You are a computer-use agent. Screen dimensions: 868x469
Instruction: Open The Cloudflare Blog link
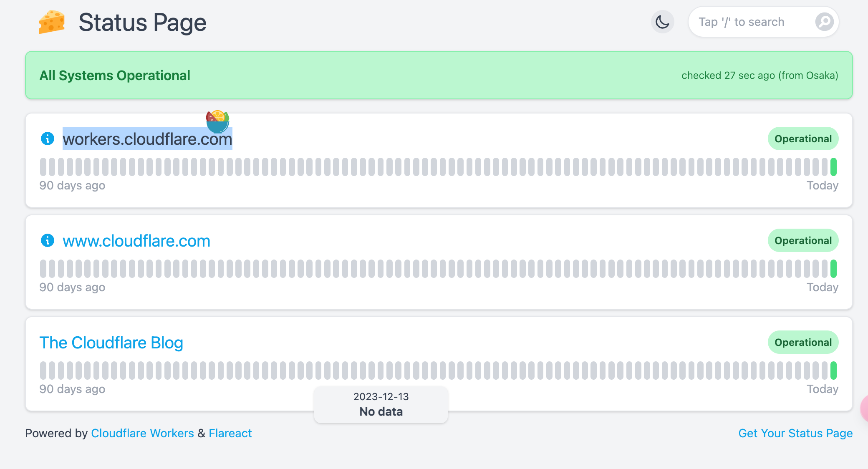(111, 343)
